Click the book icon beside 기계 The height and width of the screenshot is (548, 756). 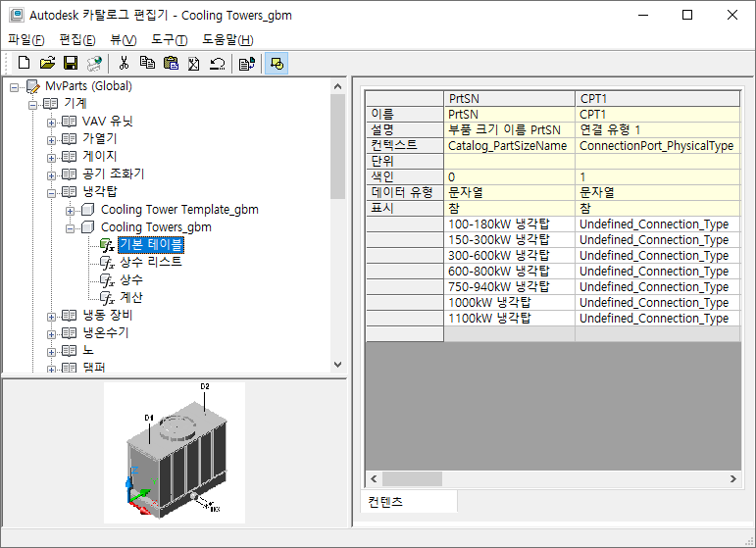tap(51, 103)
